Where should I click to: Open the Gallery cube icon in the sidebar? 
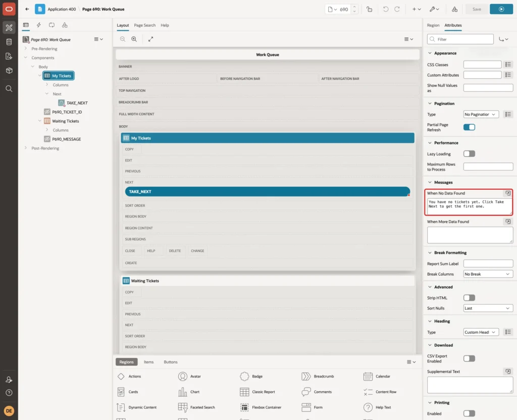pyautogui.click(x=9, y=71)
